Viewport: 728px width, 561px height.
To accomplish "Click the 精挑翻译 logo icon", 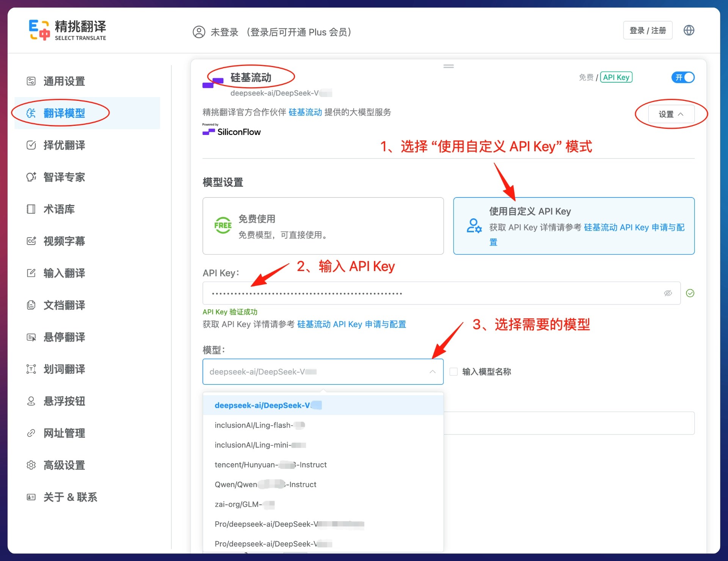I will [x=39, y=30].
